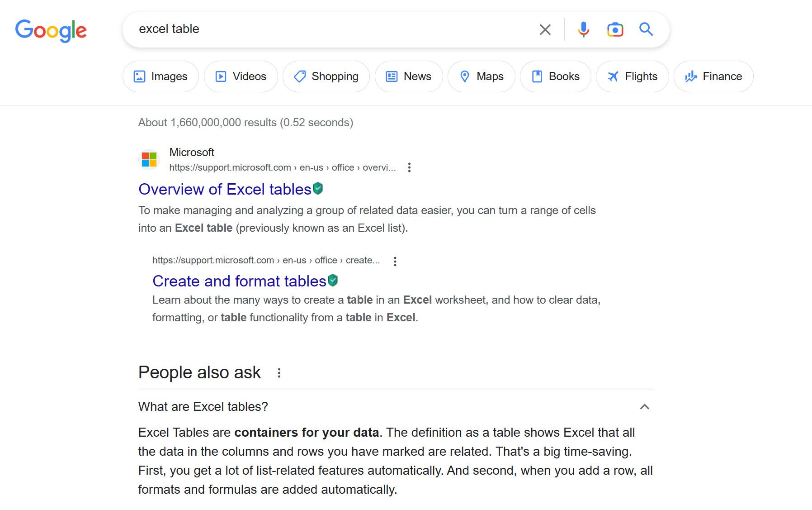Select the Flights airplane icon
The height and width of the screenshot is (510, 812).
coord(613,76)
